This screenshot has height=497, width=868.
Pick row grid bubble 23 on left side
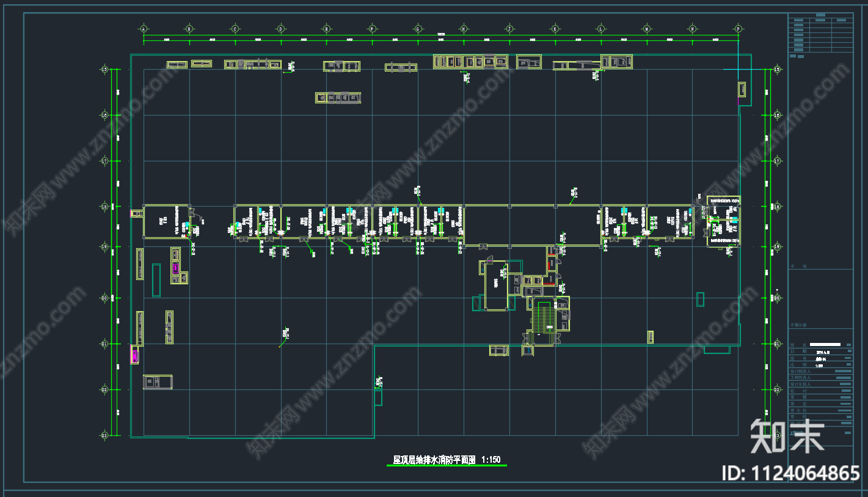(x=104, y=435)
